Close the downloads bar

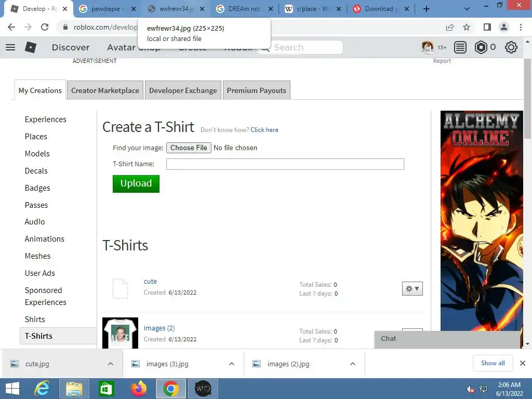point(523,363)
